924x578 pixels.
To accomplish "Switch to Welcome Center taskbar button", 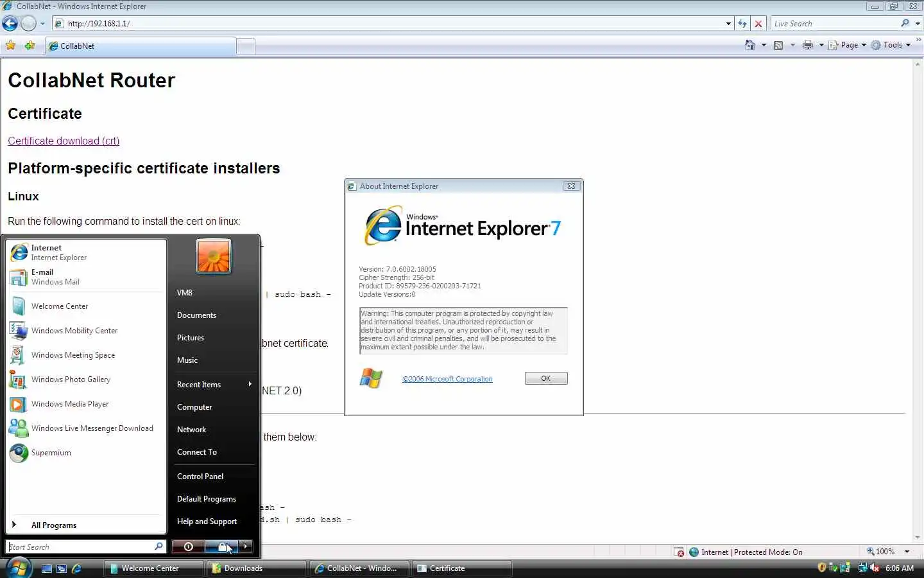I will [x=153, y=568].
